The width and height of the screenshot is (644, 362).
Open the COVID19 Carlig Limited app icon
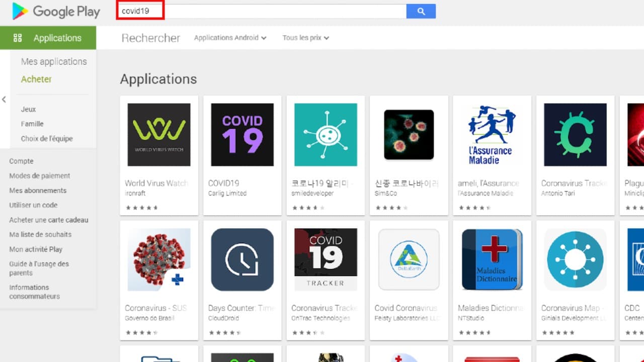pyautogui.click(x=242, y=135)
